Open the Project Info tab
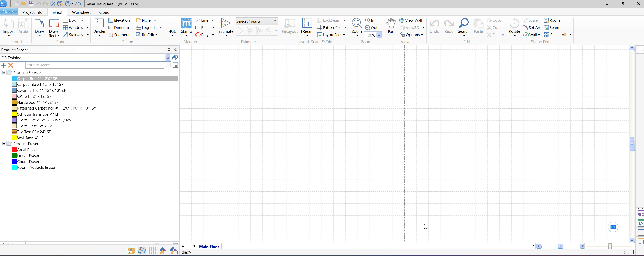 coord(33,12)
